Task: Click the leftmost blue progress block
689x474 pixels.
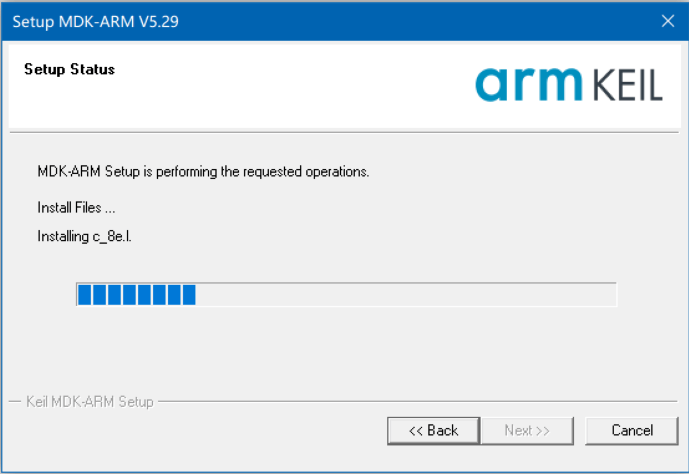Action: coord(84,294)
